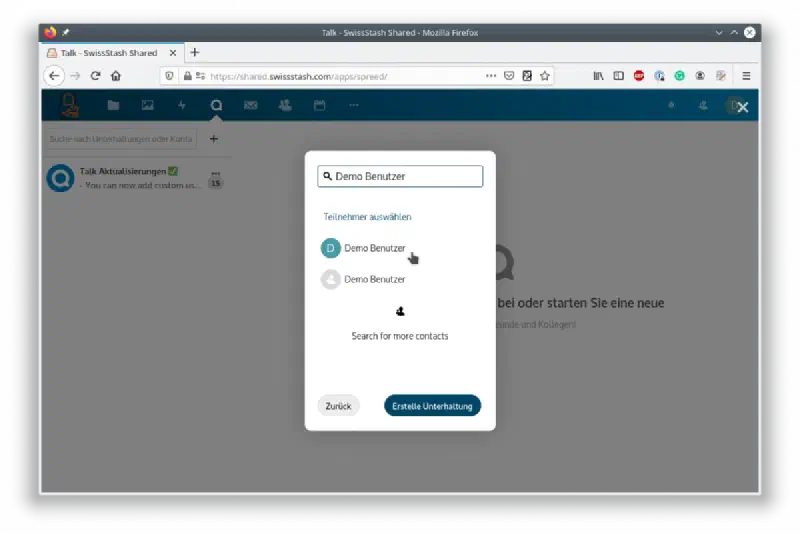Go to Firefox home page icon
The width and height of the screenshot is (800, 534).
(x=116, y=76)
